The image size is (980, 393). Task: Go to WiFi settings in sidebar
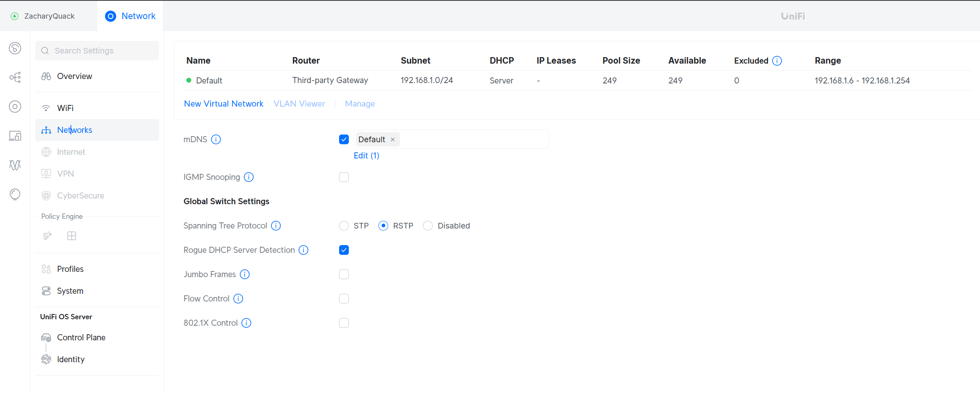click(x=65, y=108)
